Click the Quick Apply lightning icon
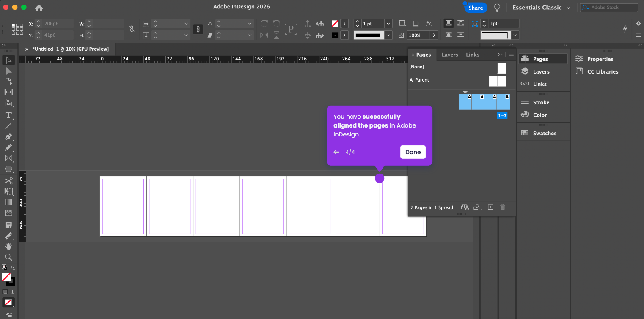Viewport: 644px width, 319px height. [x=625, y=29]
